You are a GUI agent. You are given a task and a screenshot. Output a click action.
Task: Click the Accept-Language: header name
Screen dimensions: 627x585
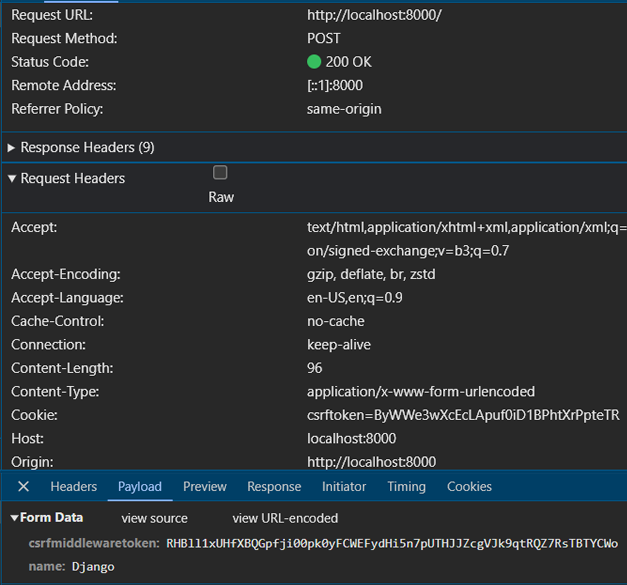point(67,298)
